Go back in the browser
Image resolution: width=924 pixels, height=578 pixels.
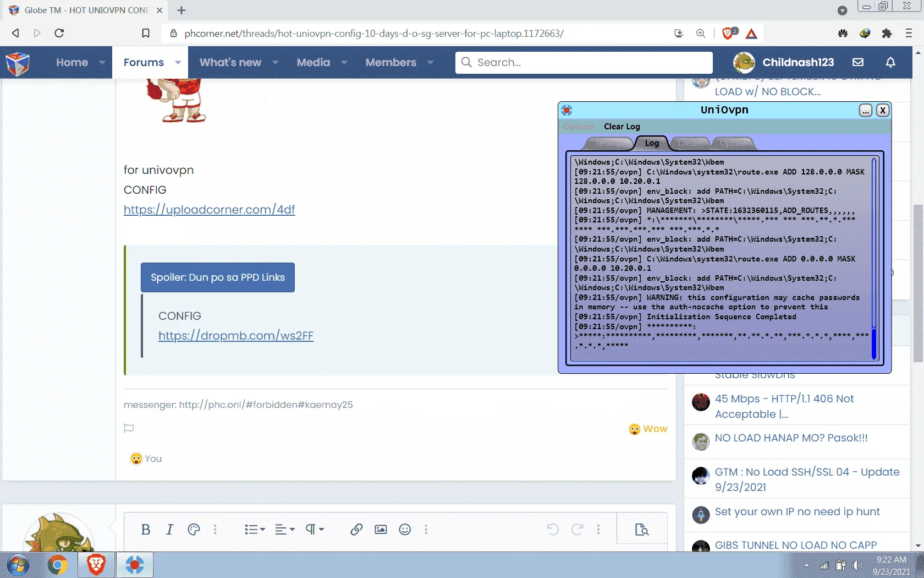[15, 33]
